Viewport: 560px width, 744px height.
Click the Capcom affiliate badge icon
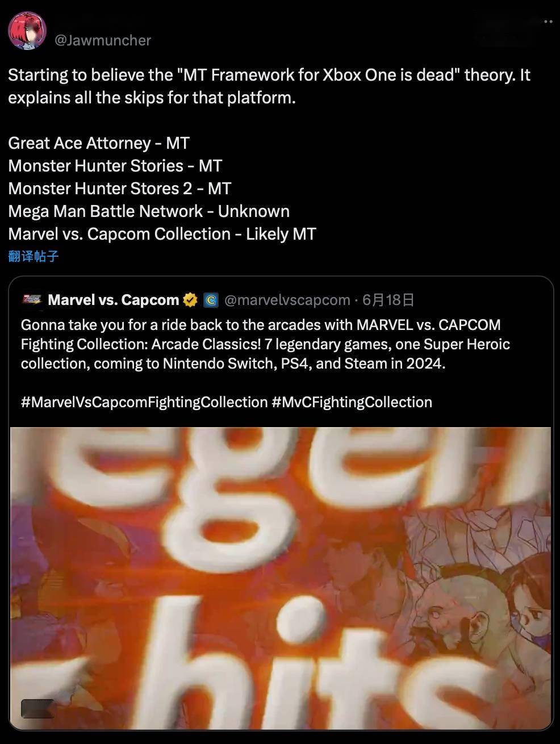coord(211,300)
